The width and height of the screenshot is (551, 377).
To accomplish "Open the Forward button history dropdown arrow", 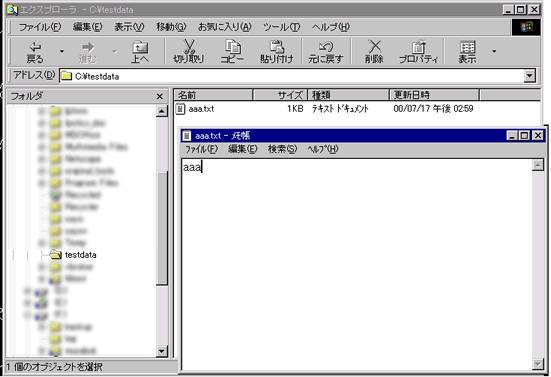I will coord(115,51).
